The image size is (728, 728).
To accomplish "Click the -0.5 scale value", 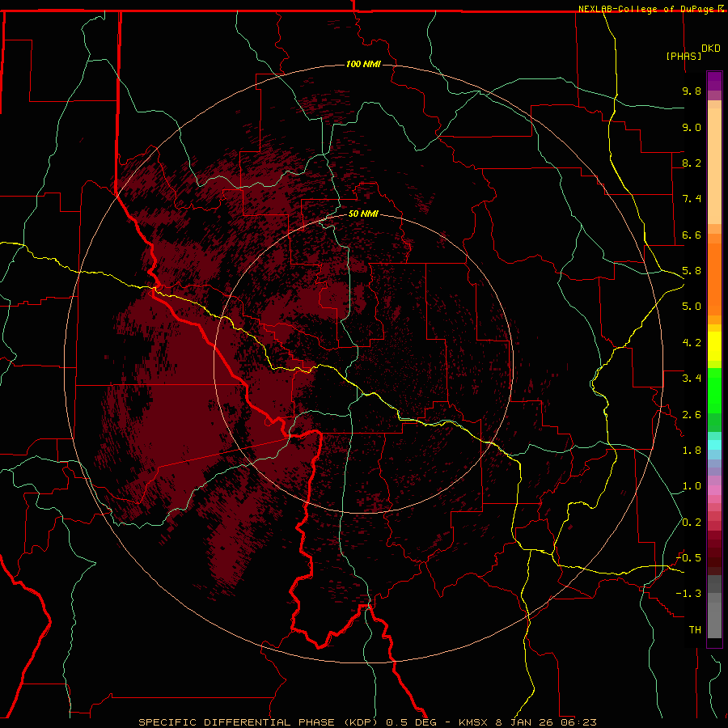I will click(x=688, y=558).
